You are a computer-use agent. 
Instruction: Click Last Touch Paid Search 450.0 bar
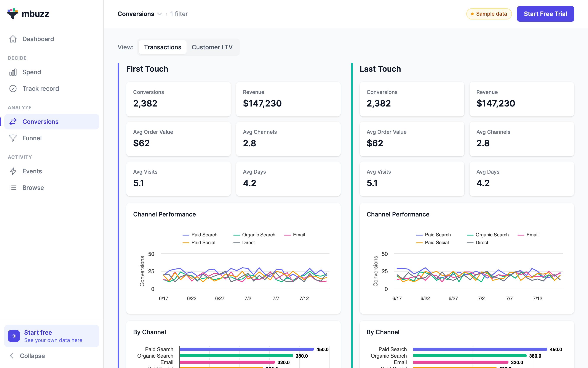point(480,349)
